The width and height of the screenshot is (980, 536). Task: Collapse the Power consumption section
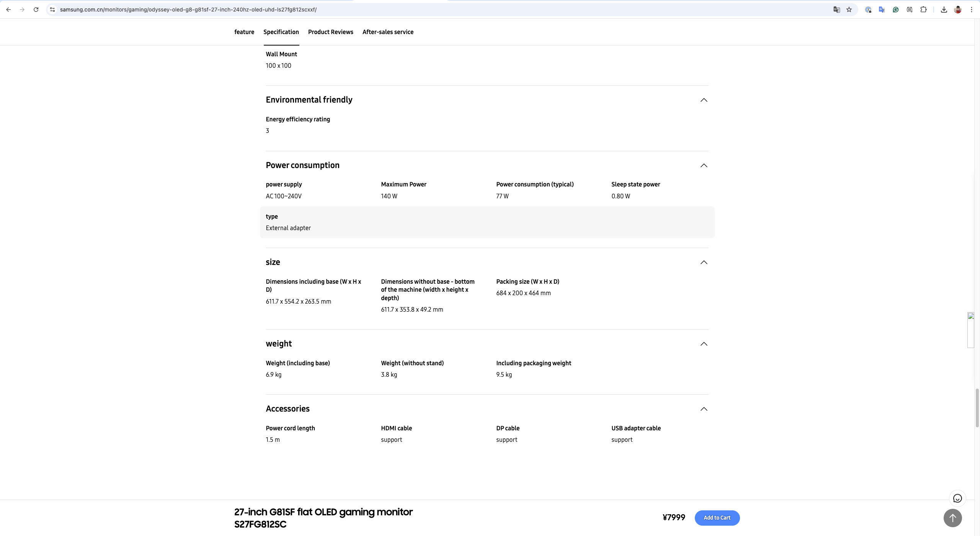point(704,166)
